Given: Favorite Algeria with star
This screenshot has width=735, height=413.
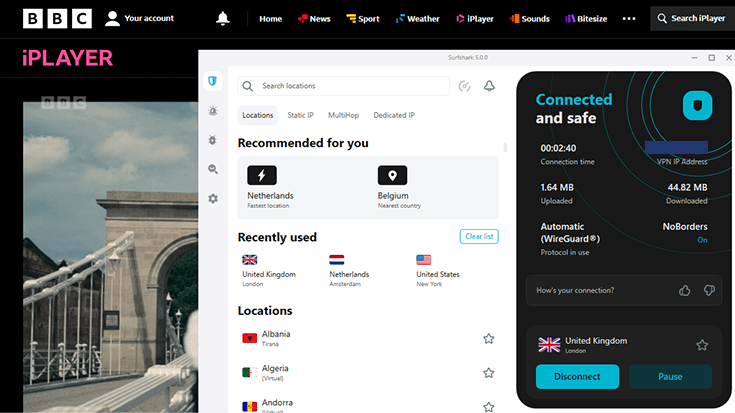Looking at the screenshot, I should pyautogui.click(x=488, y=373).
